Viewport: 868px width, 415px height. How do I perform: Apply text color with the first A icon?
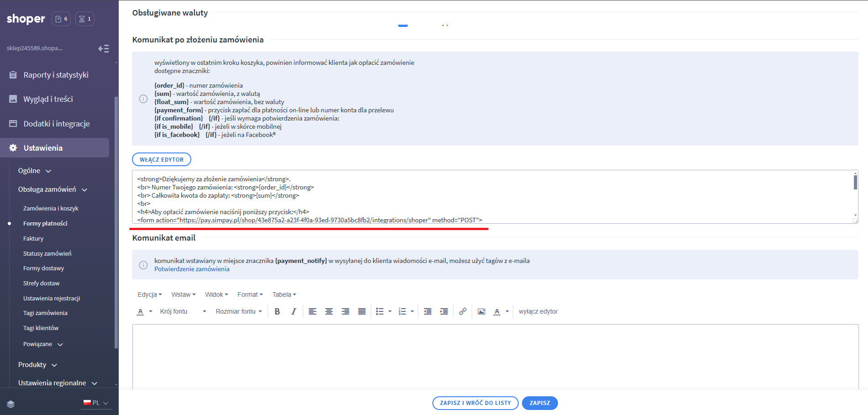coord(140,311)
